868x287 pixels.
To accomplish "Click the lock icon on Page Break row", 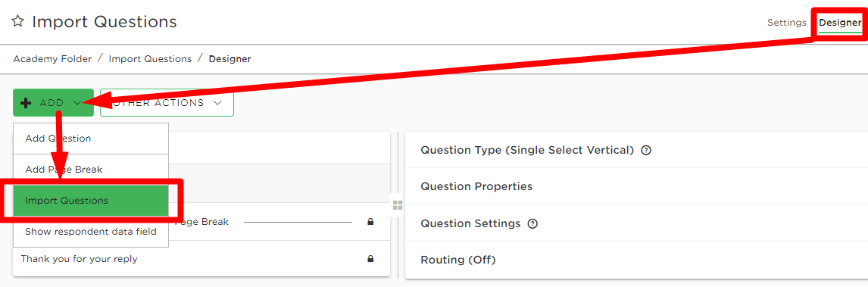I will tap(370, 222).
